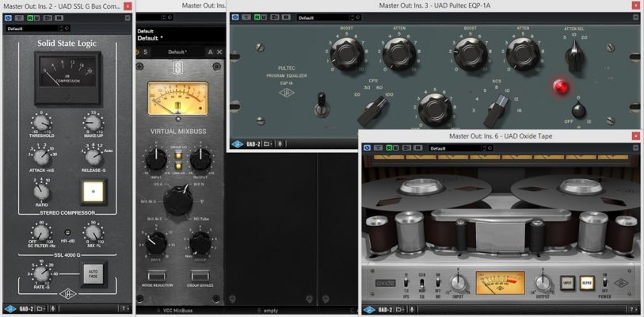Click microphone icon in Pultec EQP-1A footer
Screen dimensions: 644x317
point(281,144)
